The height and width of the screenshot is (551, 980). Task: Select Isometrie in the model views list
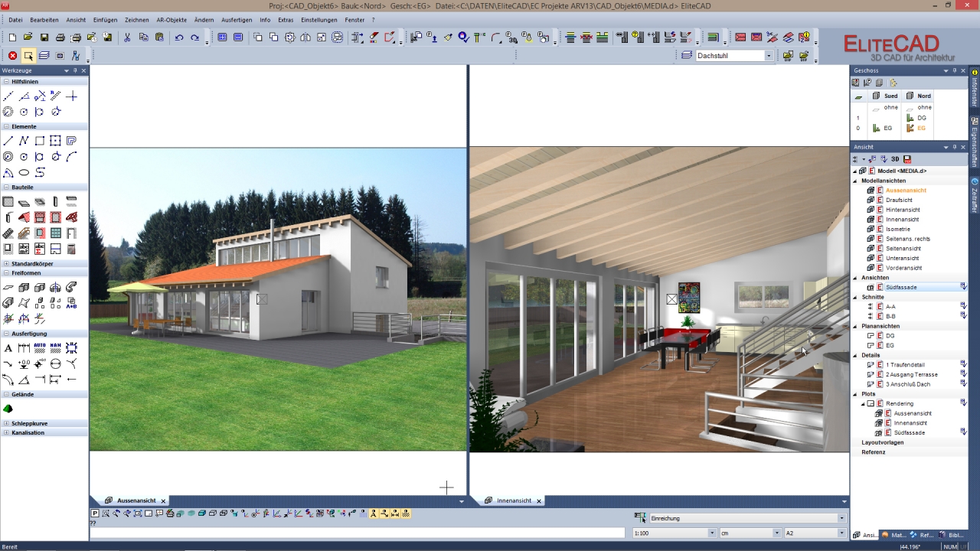(897, 229)
